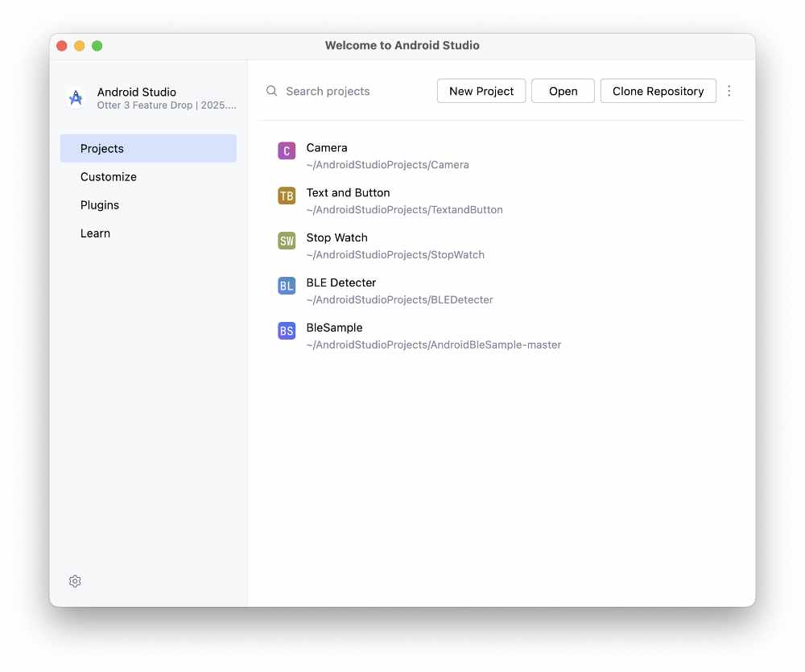Open the three-dot more actions menu
This screenshot has height=672, width=805.
tap(729, 91)
